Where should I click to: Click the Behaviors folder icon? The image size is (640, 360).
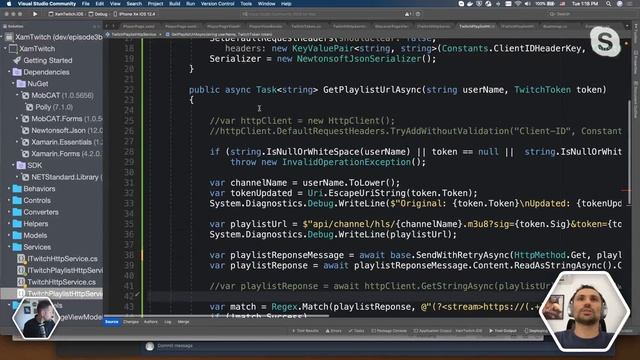coord(17,189)
